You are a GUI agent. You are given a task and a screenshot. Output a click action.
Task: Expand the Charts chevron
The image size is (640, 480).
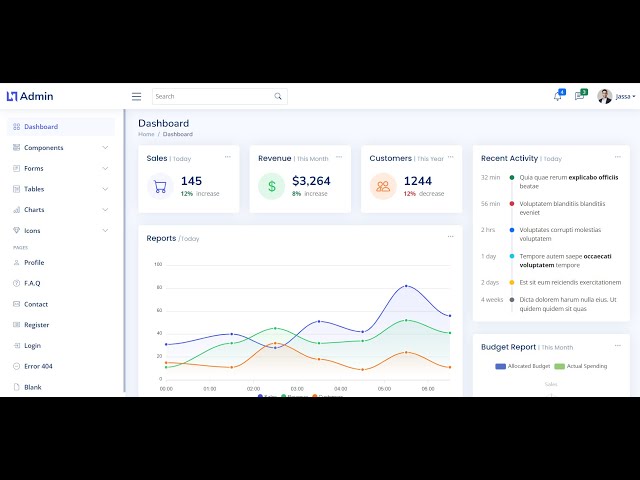[105, 210]
